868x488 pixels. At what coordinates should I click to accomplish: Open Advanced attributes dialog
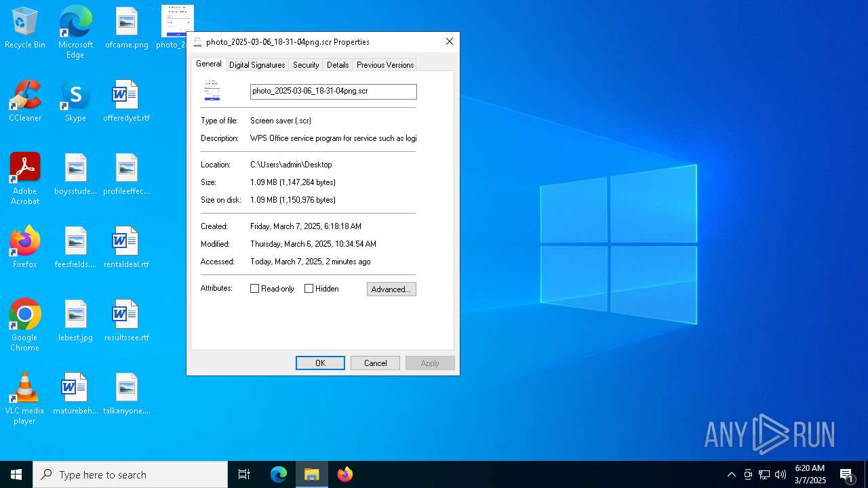[x=391, y=289]
